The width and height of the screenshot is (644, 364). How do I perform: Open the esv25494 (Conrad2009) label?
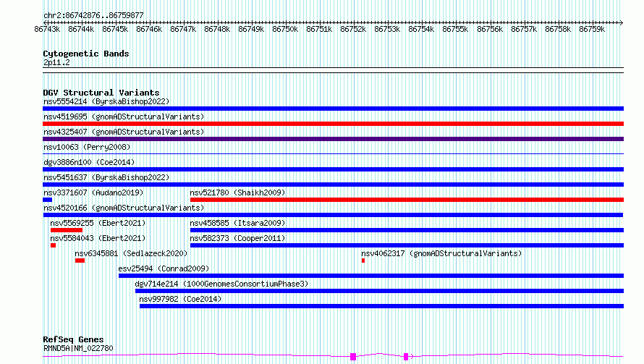point(164,268)
